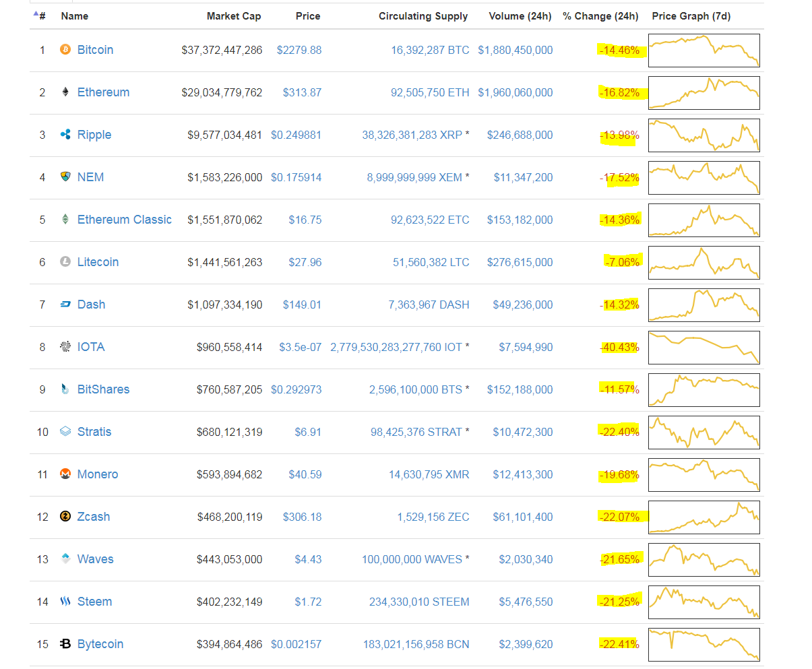812x669 pixels.
Task: Click the Monero coin icon
Action: pos(65,474)
